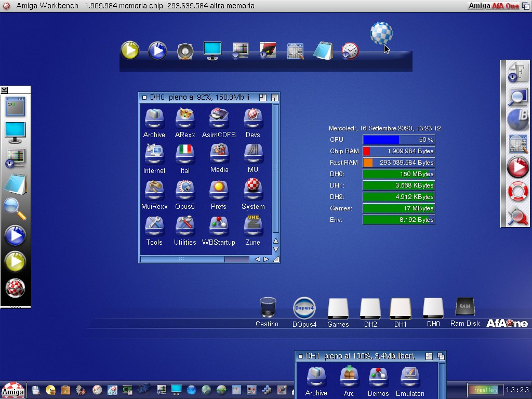Click the FreeMem button in the taskbar
The image size is (532, 399).
point(485,390)
